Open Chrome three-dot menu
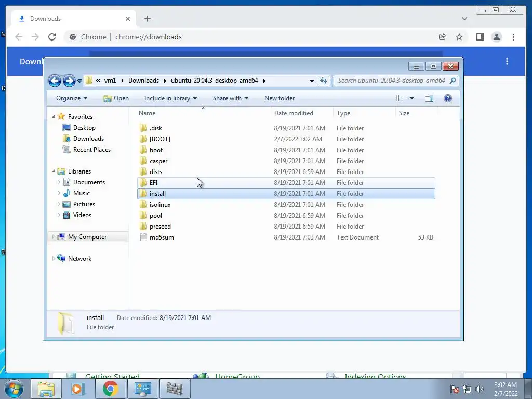532x399 pixels. 513,37
